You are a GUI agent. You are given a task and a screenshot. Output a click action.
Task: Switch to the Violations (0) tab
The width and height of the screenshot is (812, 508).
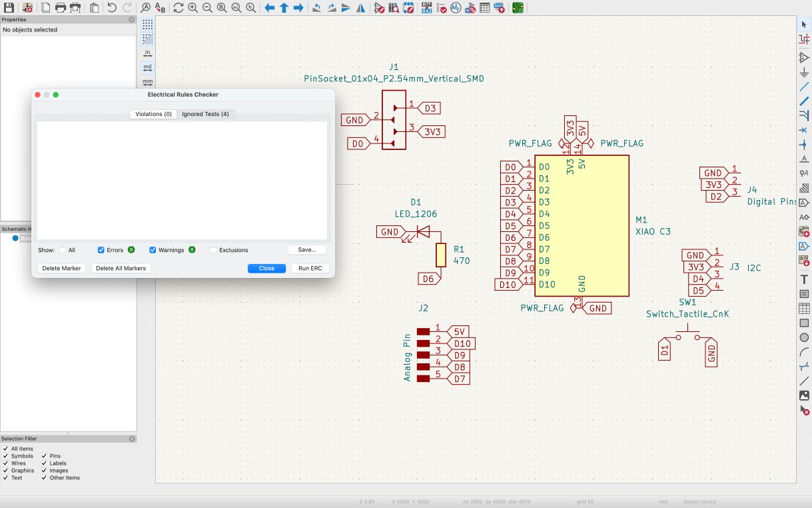(x=153, y=114)
